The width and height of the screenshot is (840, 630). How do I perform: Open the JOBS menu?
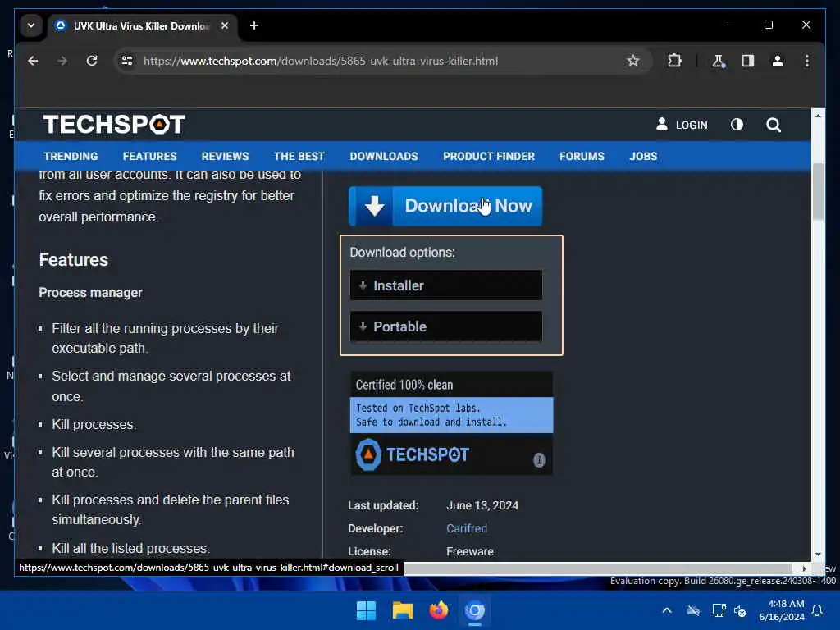click(x=643, y=156)
